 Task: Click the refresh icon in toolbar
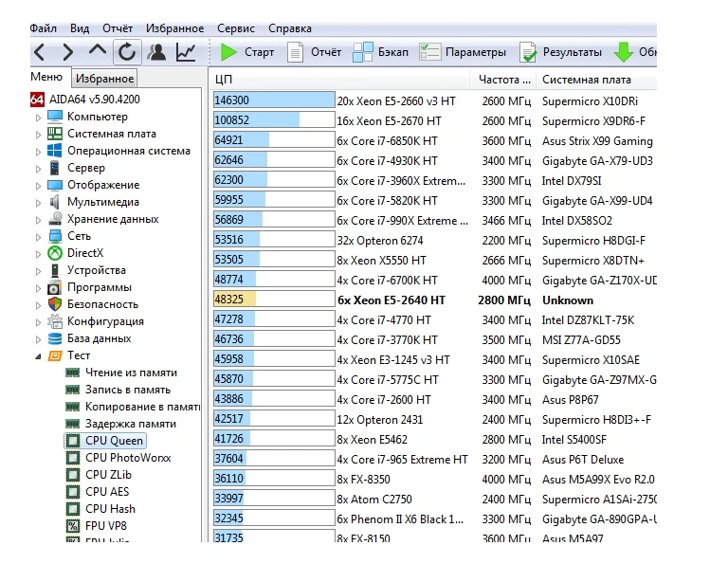[x=127, y=52]
